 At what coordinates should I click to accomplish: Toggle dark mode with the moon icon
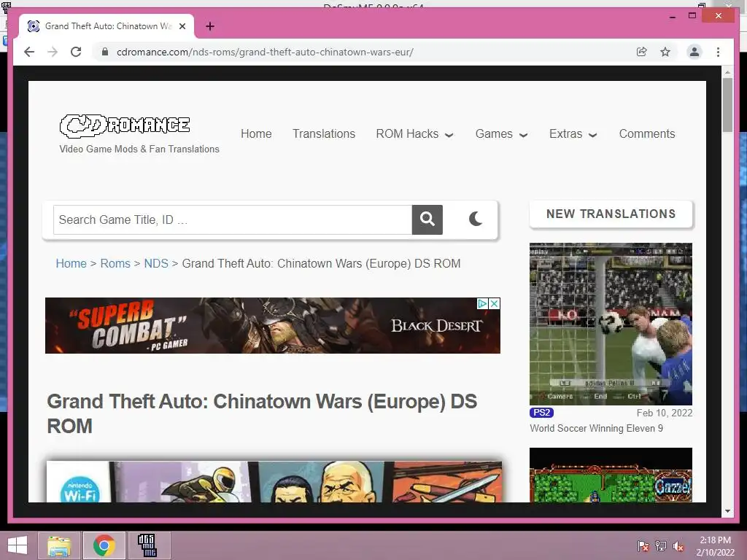click(x=476, y=219)
